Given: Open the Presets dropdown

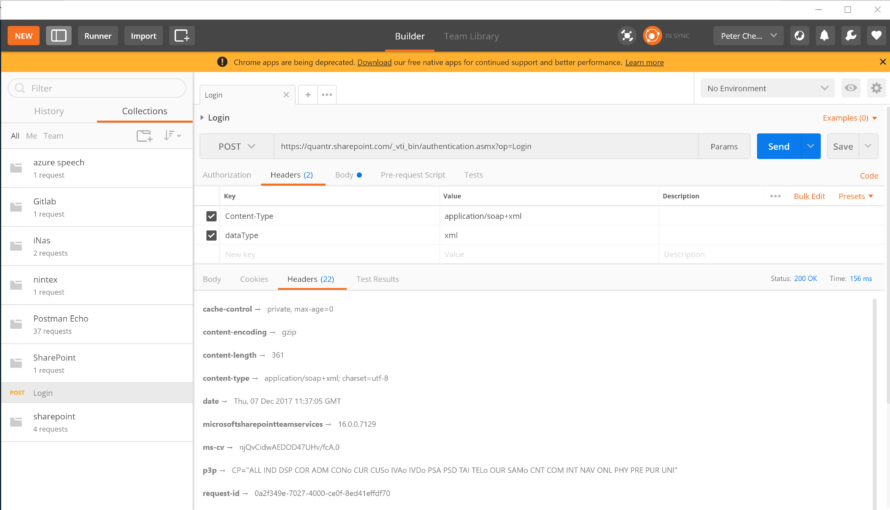Looking at the screenshot, I should pyautogui.click(x=855, y=196).
